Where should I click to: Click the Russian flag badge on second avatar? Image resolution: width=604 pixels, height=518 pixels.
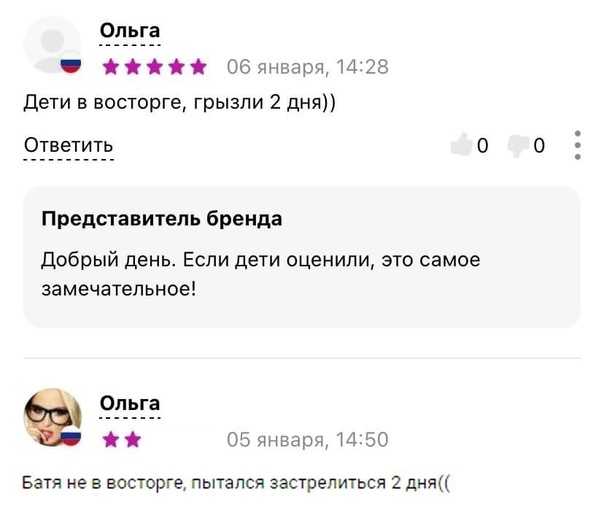(71, 438)
